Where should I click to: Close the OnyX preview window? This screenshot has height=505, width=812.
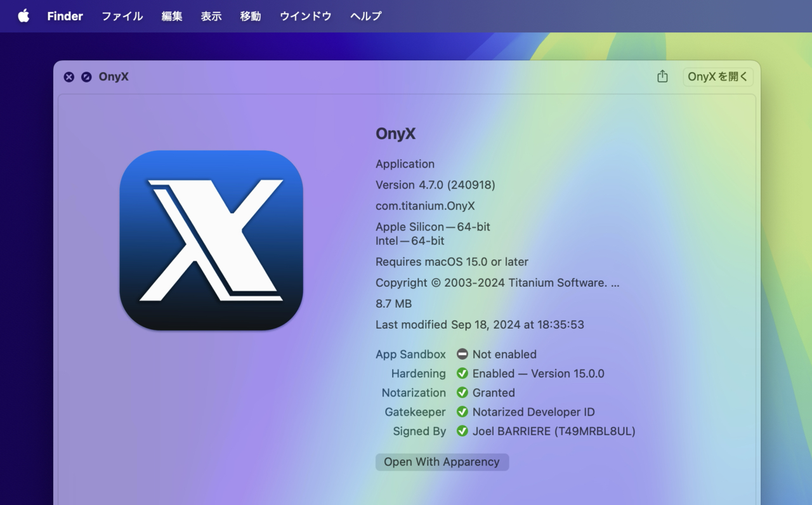69,77
